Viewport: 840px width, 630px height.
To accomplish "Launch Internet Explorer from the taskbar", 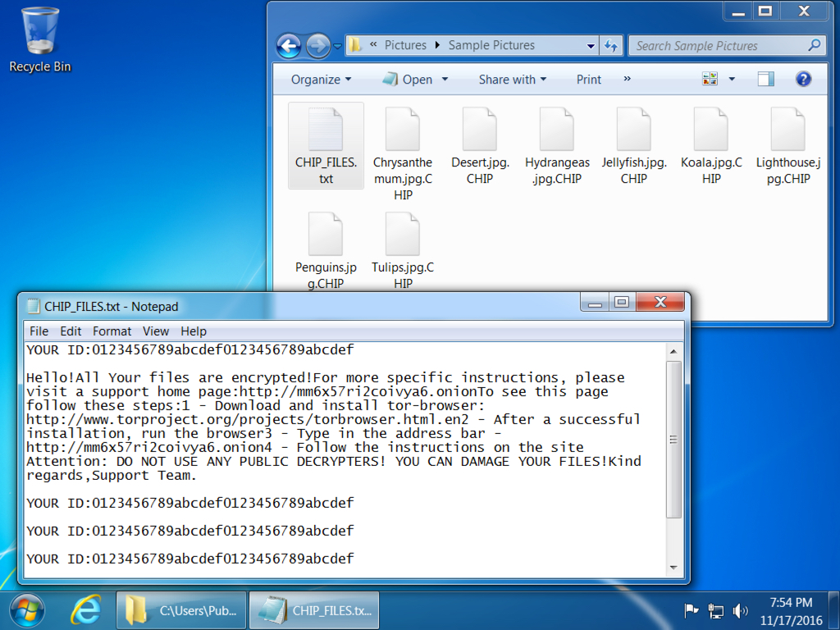I will (x=85, y=610).
